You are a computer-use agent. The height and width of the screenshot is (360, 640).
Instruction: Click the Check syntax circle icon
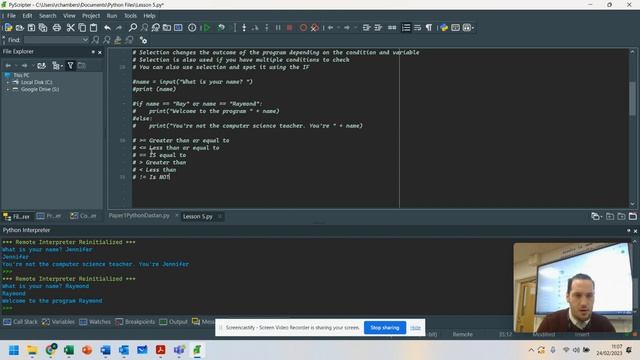point(192,28)
